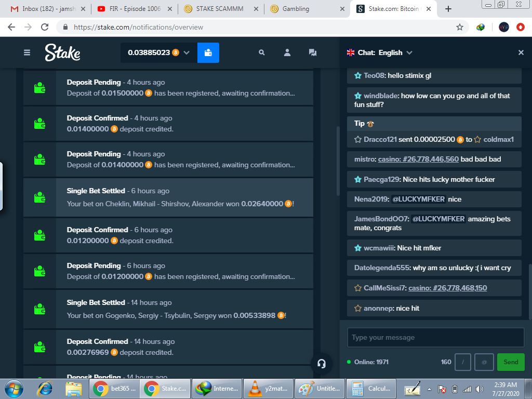Viewport: 532px width, 399px height.
Task: Open the Calculator taskbar item
Action: pyautogui.click(x=371, y=389)
